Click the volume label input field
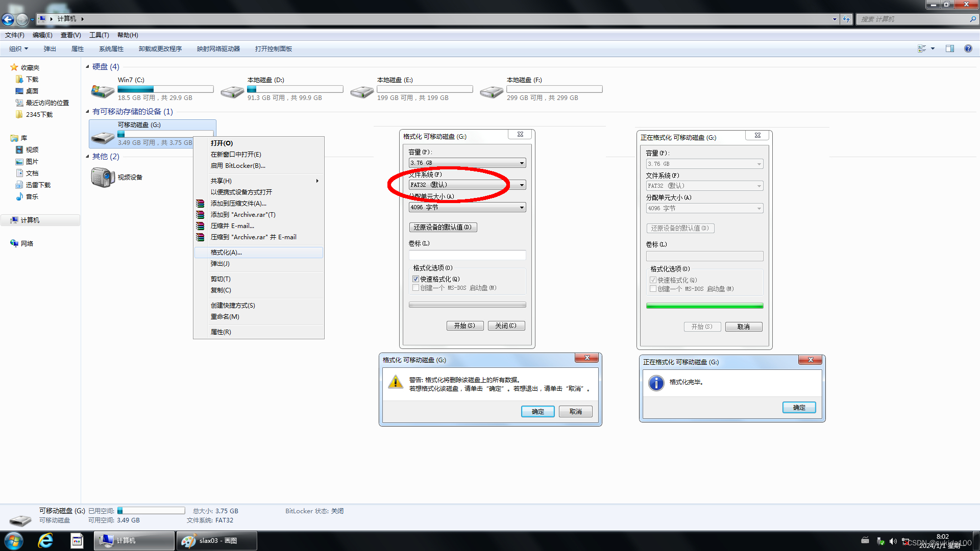This screenshot has width=980, height=551. (467, 255)
